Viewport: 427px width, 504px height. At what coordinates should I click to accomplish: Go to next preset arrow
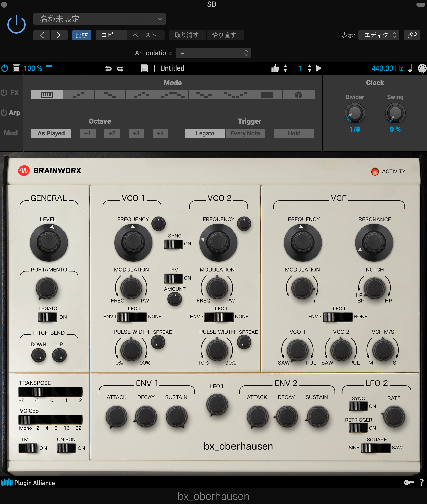coord(59,35)
